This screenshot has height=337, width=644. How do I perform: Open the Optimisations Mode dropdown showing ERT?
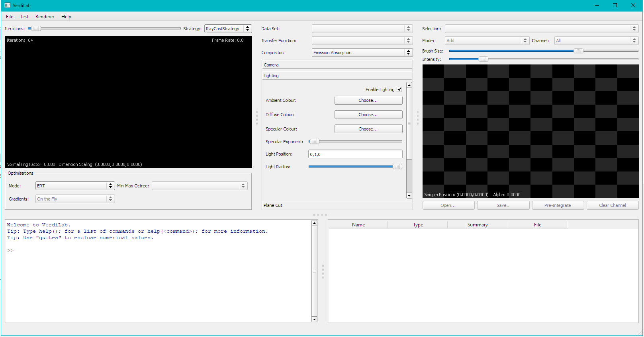(x=75, y=186)
